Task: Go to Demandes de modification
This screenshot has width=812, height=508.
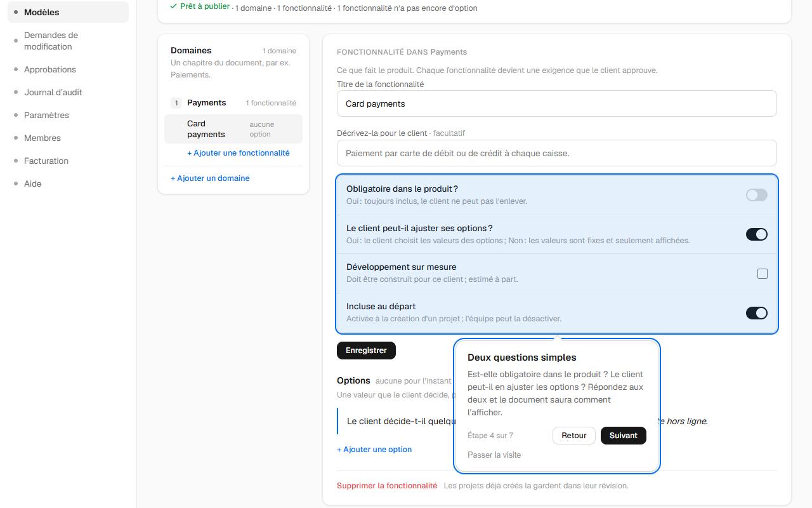Action: [68, 41]
